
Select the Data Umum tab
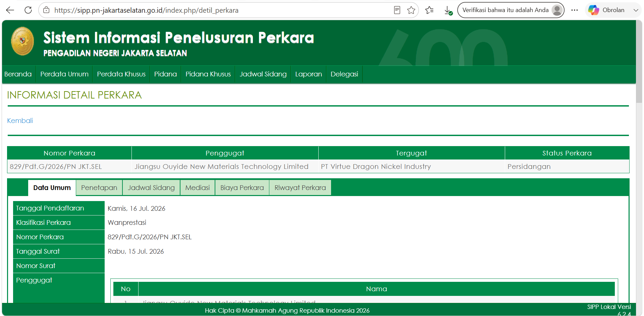[x=52, y=188]
